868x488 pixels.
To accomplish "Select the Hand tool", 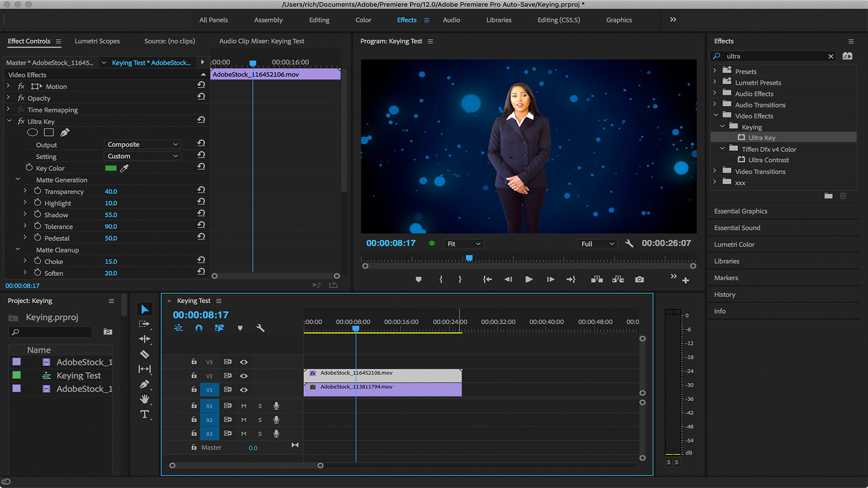I will coord(145,399).
